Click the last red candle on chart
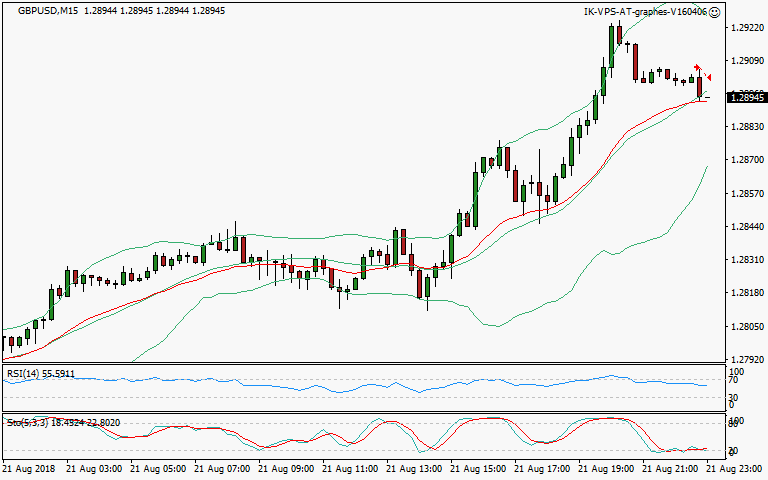The image size is (768, 480). click(700, 87)
